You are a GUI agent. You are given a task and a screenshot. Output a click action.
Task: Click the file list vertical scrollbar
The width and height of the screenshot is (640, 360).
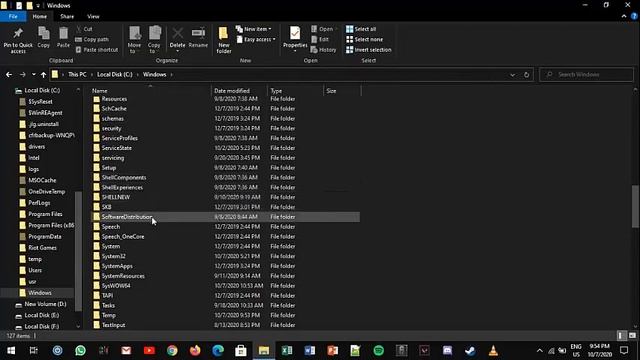pyautogui.click(x=636, y=206)
